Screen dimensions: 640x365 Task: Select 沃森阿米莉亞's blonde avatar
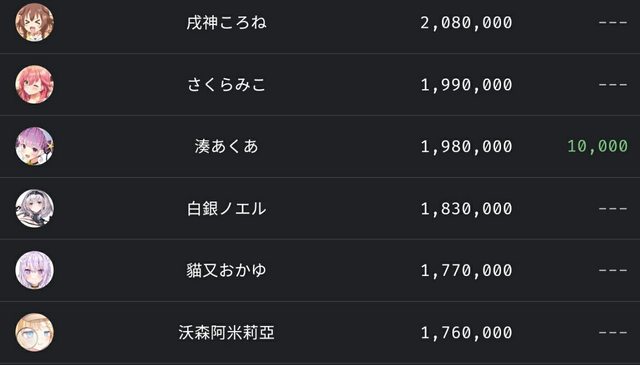coord(35,332)
